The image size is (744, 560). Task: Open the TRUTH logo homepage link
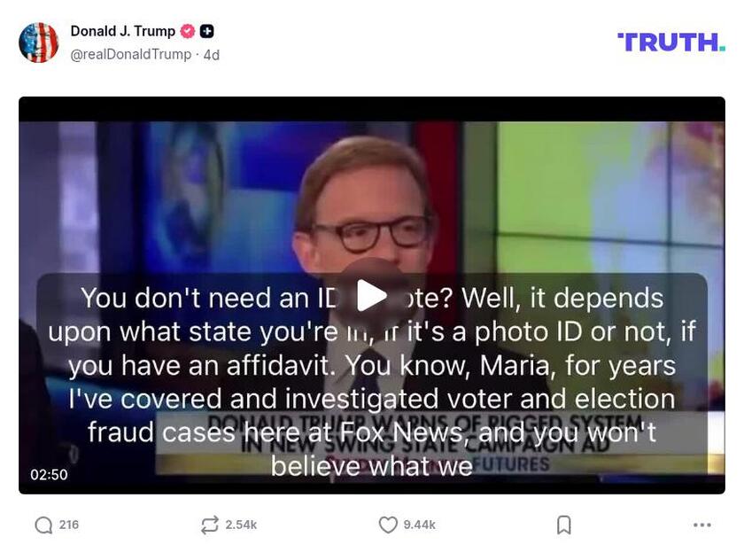pos(671,43)
